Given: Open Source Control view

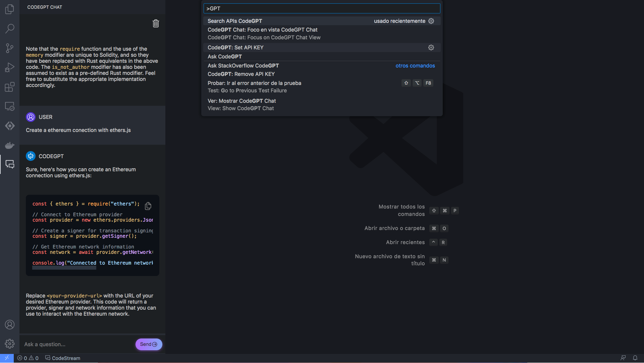Looking at the screenshot, I should tap(10, 48).
